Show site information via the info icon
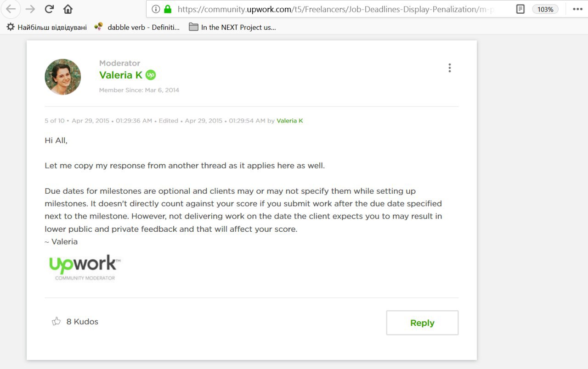The image size is (588, 369). [x=156, y=9]
